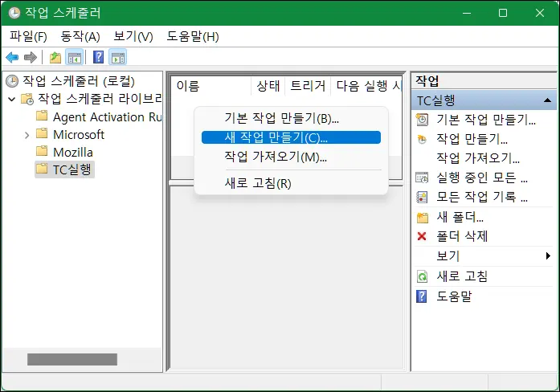Click the 새 폴더 folder icon
The height and width of the screenshot is (392, 560).
423,218
